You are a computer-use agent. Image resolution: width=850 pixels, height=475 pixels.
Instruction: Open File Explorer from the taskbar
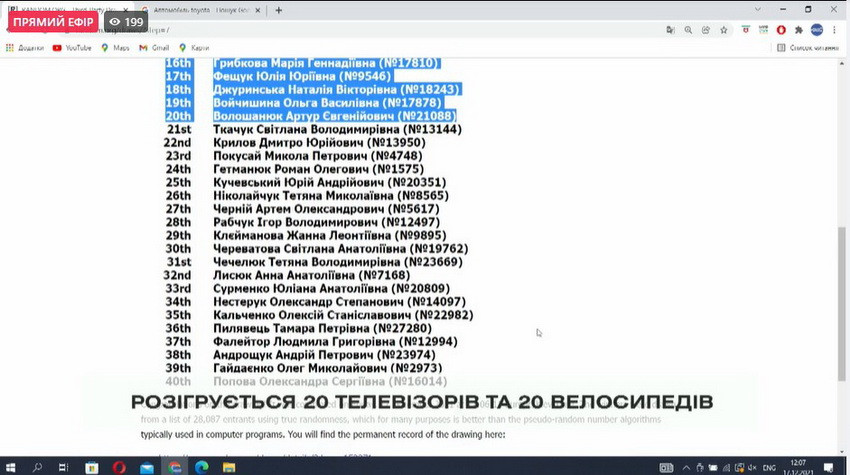tap(230, 467)
